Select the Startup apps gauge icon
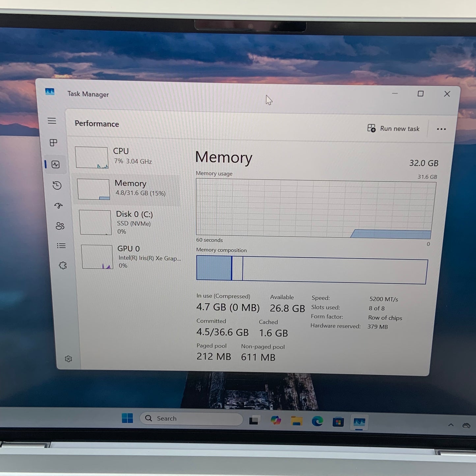Screen dimensions: 476x476 tap(58, 205)
